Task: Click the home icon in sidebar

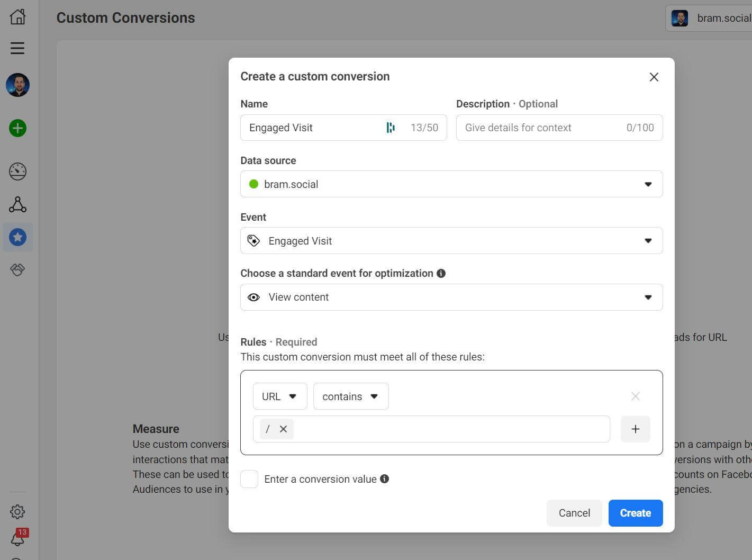Action: pos(17,17)
